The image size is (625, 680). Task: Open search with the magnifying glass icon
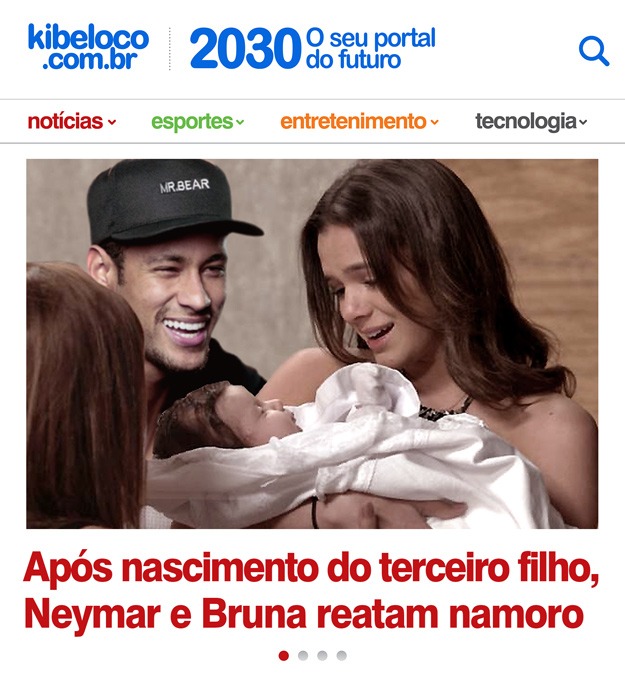click(x=594, y=51)
